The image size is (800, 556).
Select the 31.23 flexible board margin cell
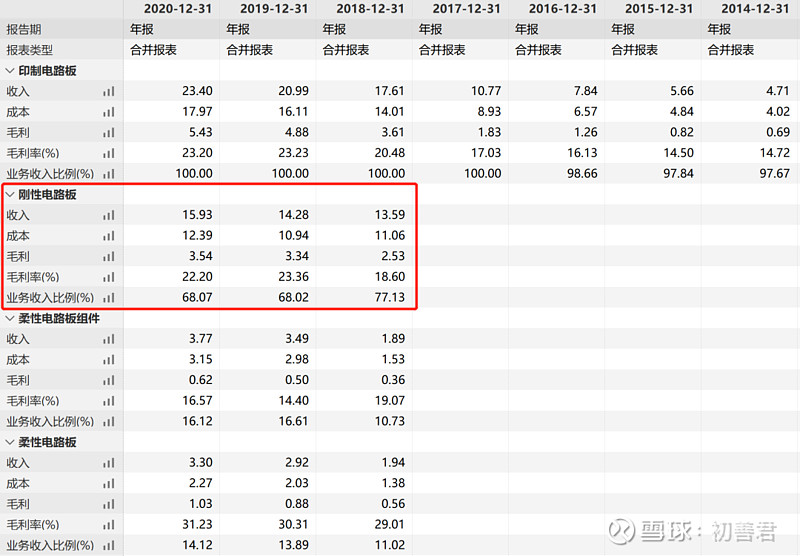coord(197,524)
